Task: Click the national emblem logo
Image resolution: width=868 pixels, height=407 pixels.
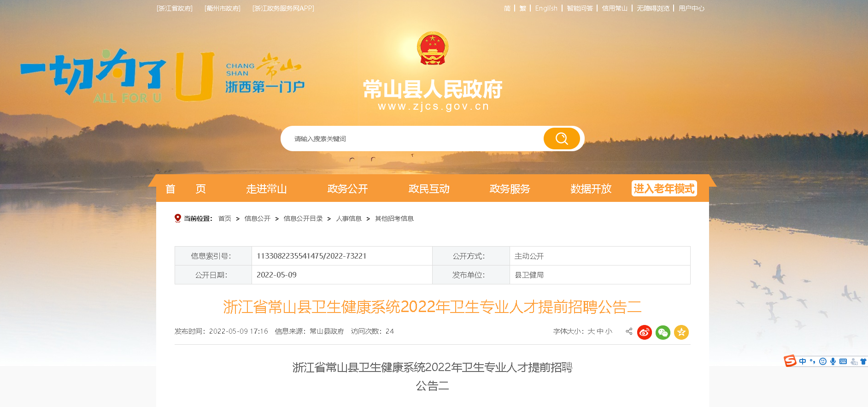Action: (432, 48)
